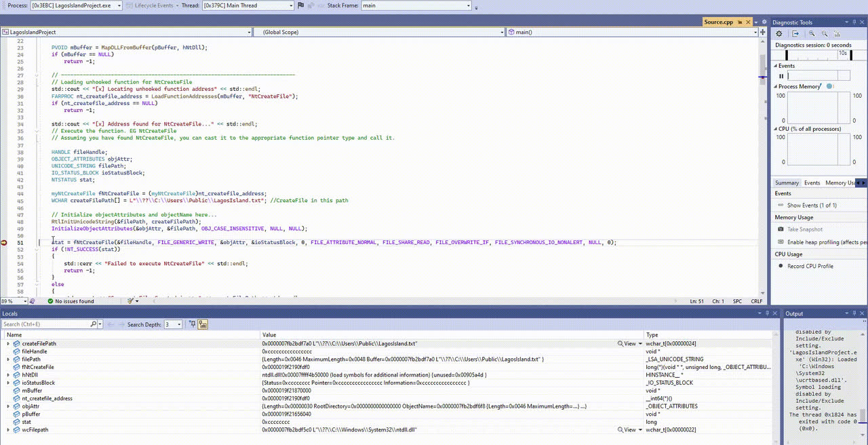868x445 pixels.
Task: Open the LagosIslandProject scope dropdown
Action: click(x=125, y=32)
